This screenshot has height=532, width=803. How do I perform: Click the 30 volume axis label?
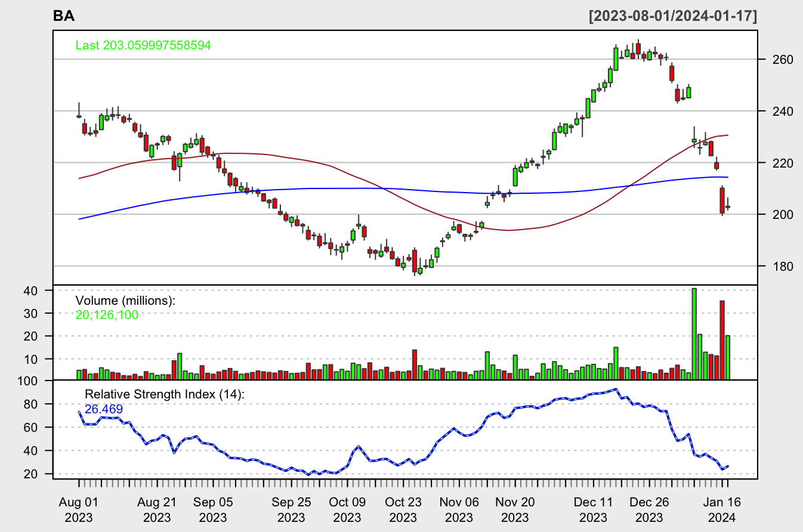coord(32,313)
